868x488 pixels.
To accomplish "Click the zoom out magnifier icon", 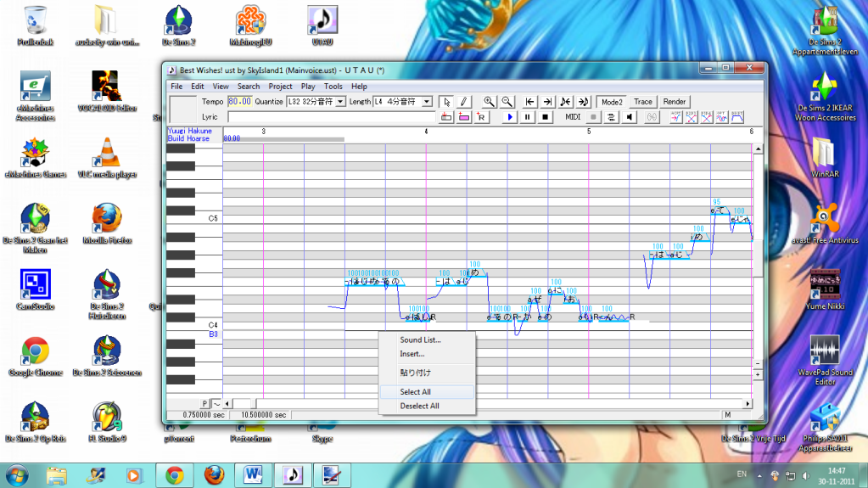I will pyautogui.click(x=507, y=102).
